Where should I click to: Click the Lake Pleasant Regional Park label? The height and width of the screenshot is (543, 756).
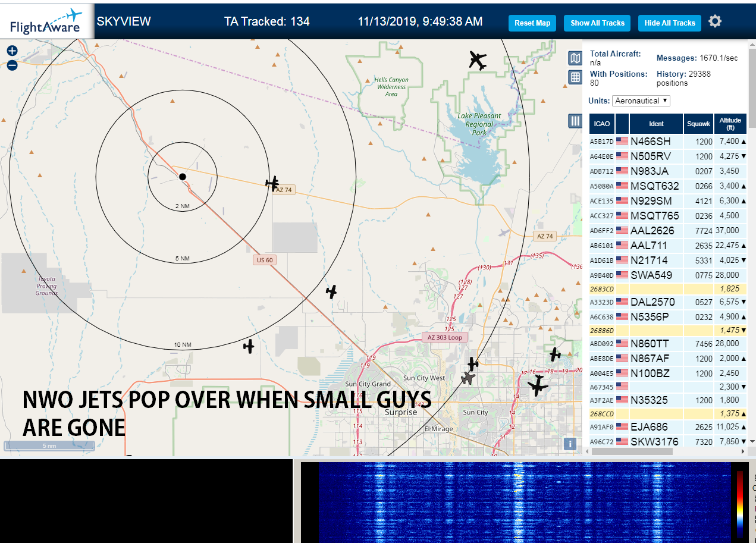479,124
